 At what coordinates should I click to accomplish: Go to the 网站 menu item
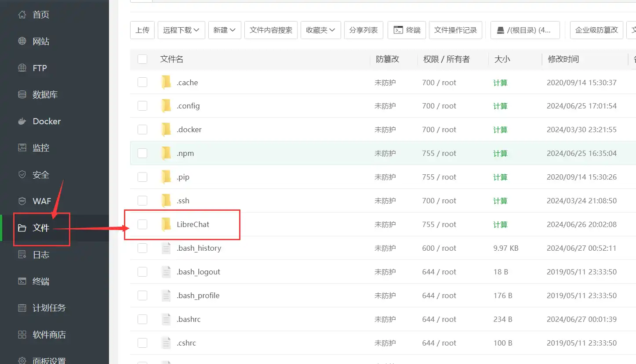click(40, 42)
